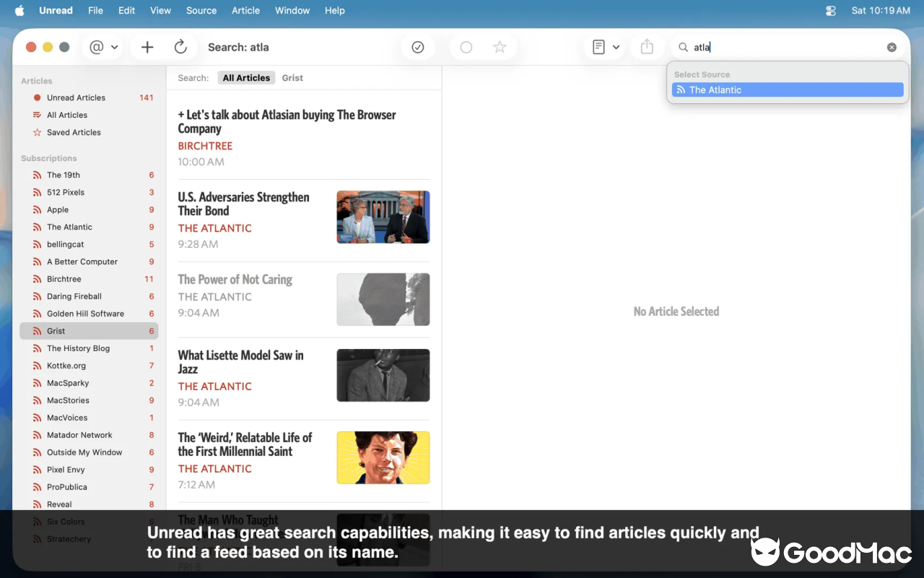Open article about Atlasian buying The Browser Company
The image size is (924, 578).
tap(304, 138)
